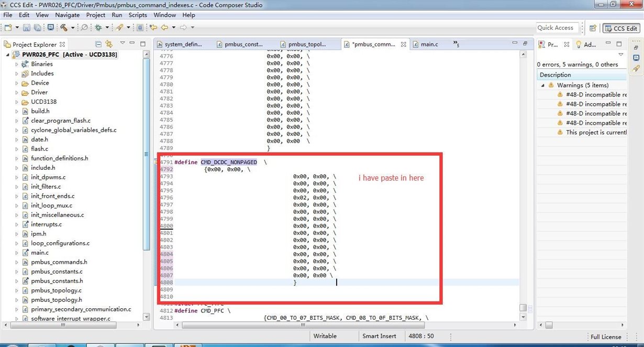Open the Scripts menu

click(138, 15)
